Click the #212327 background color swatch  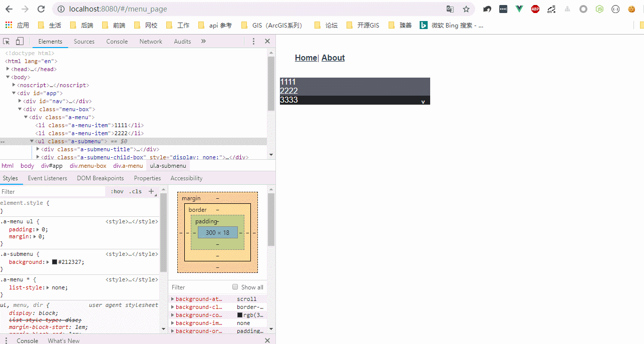[x=55, y=262]
